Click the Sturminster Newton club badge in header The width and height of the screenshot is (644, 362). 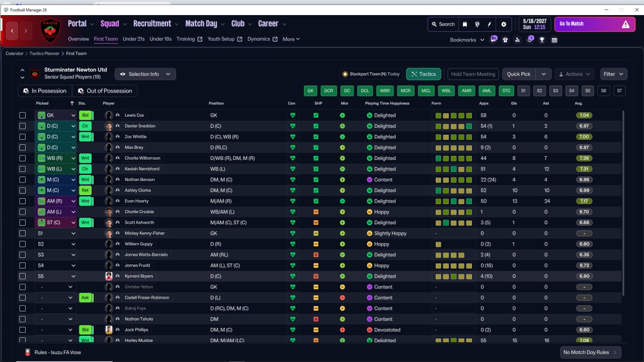50,31
